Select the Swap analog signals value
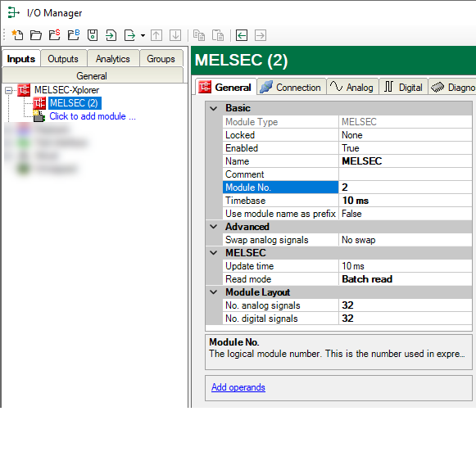This screenshot has width=476, height=452. (406, 240)
